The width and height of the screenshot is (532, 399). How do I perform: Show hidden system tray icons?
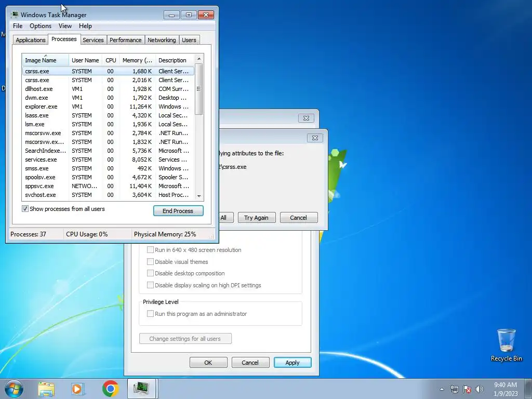(442, 389)
